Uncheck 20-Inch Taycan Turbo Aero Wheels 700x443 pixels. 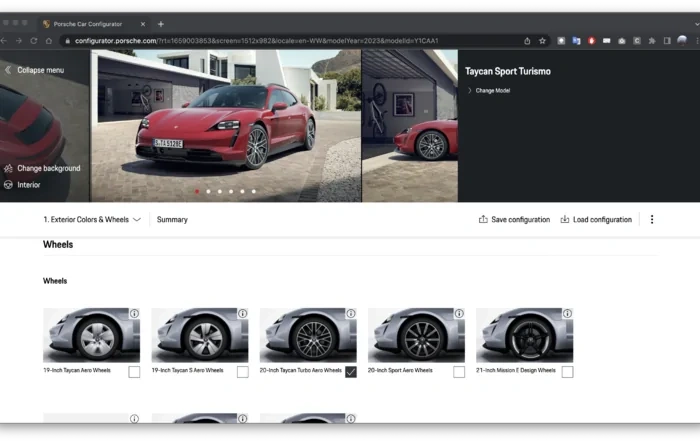tap(351, 372)
